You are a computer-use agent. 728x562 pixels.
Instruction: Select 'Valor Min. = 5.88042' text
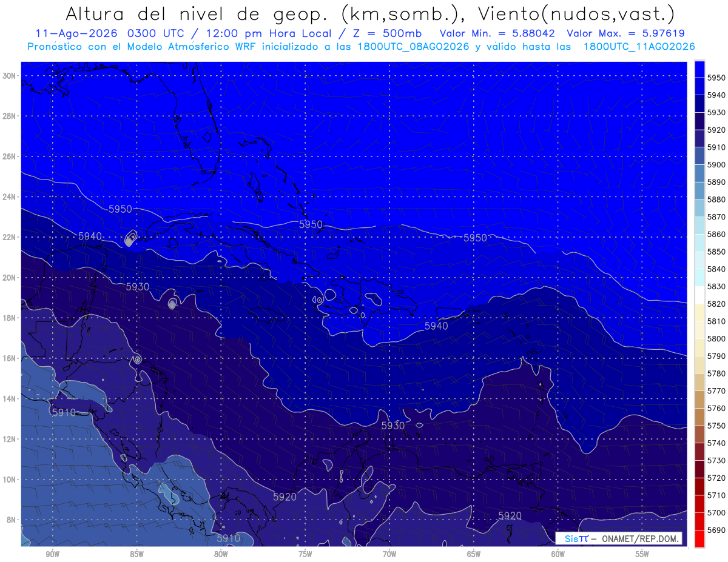497,34
